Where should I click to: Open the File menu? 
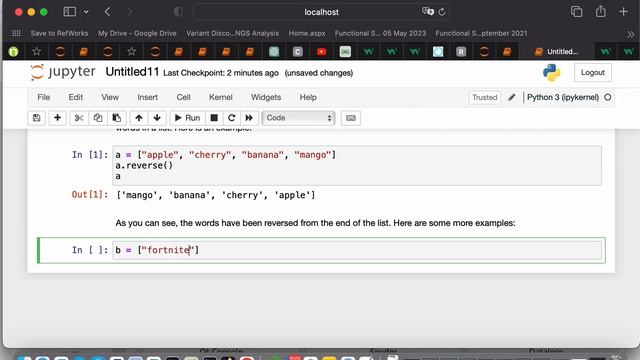(x=44, y=97)
